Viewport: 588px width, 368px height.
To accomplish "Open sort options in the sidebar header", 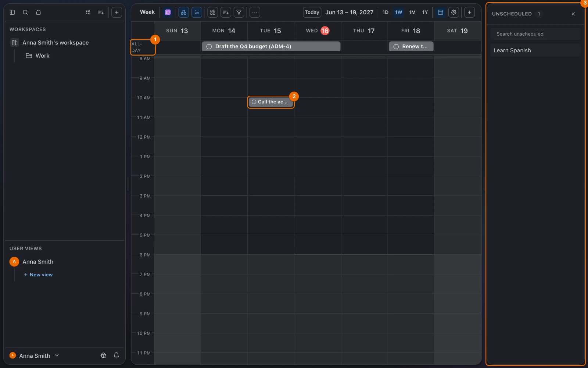I will click(101, 12).
